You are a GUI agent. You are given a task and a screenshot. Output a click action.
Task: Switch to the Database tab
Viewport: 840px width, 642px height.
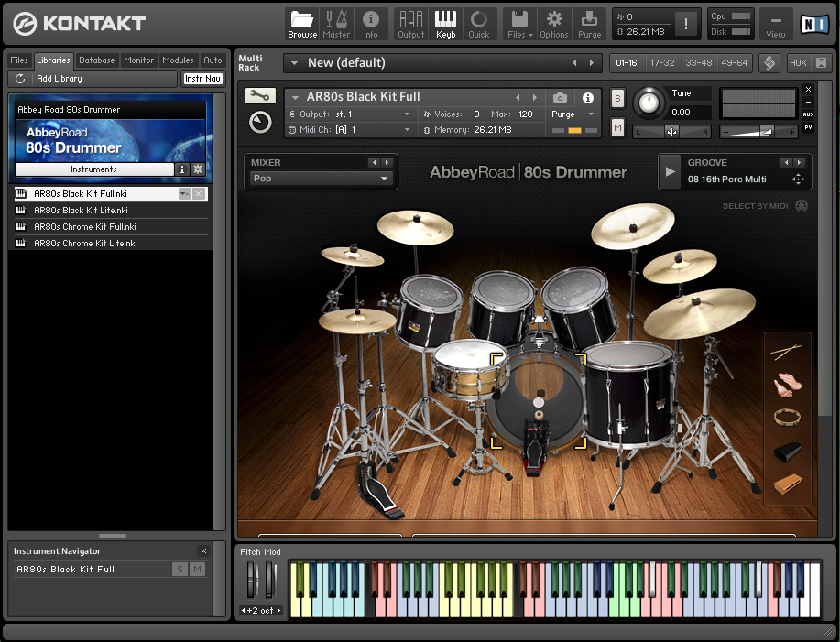pyautogui.click(x=97, y=60)
